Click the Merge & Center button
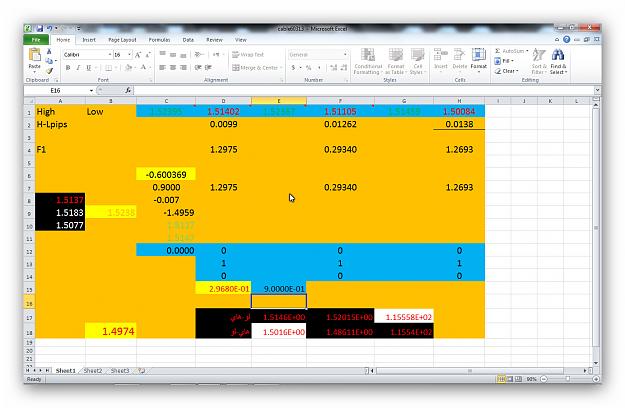The image size is (625, 408). (255, 68)
